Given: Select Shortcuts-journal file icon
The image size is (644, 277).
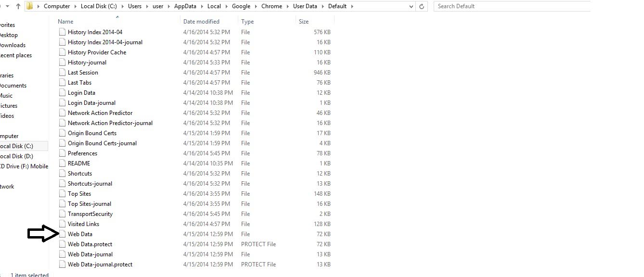Looking at the screenshot, I should point(62,183).
